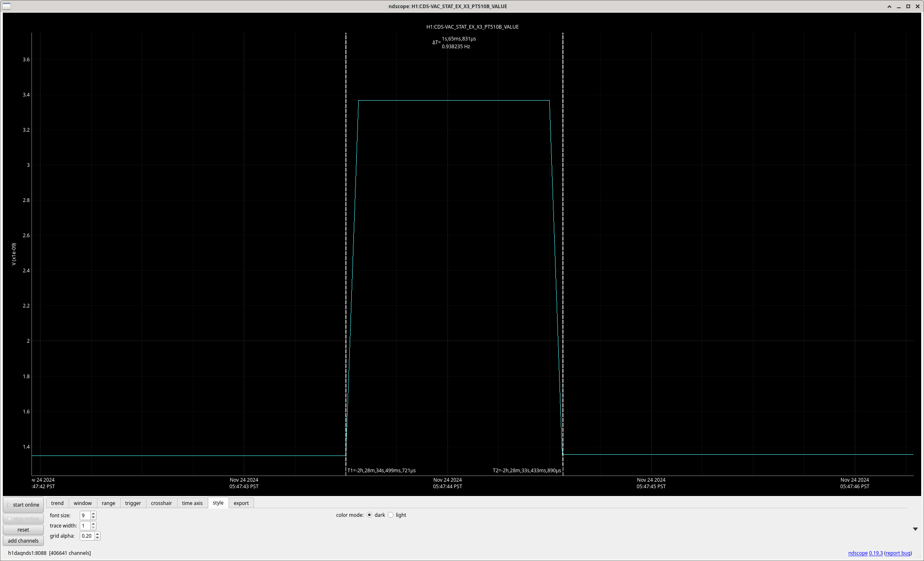Click the font size input field
Image resolution: width=924 pixels, height=561 pixels.
point(85,515)
